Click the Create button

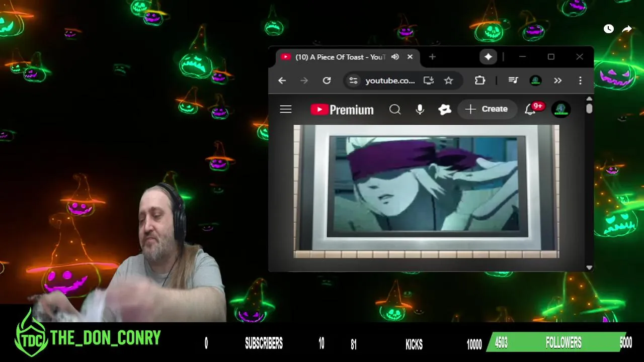point(487,109)
